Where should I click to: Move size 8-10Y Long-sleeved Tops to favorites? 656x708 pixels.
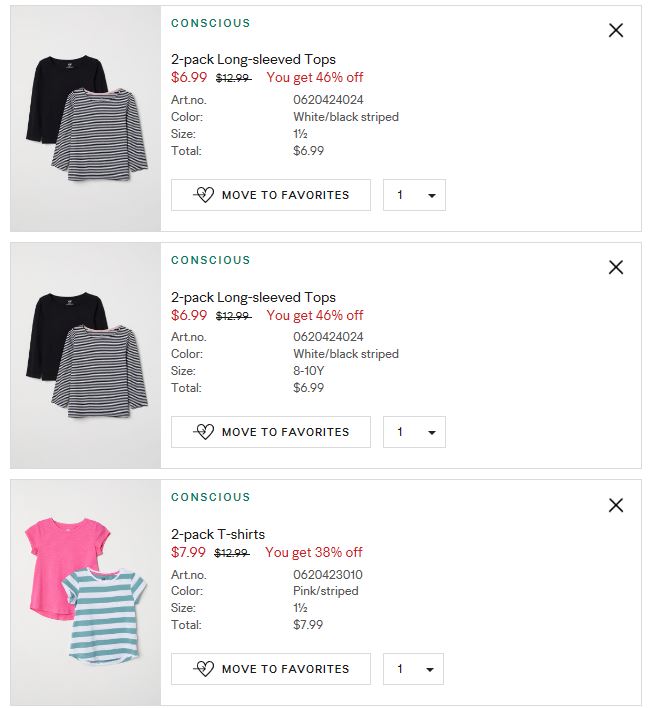(271, 432)
